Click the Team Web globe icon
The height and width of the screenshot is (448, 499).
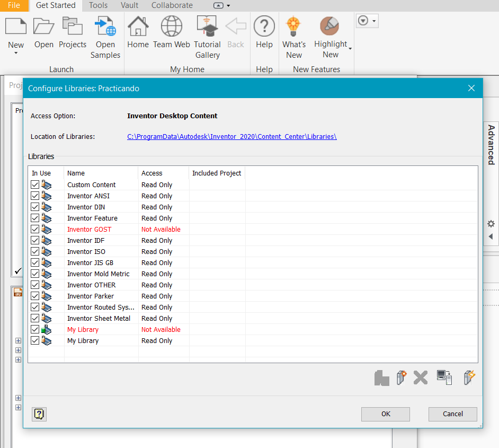click(171, 25)
